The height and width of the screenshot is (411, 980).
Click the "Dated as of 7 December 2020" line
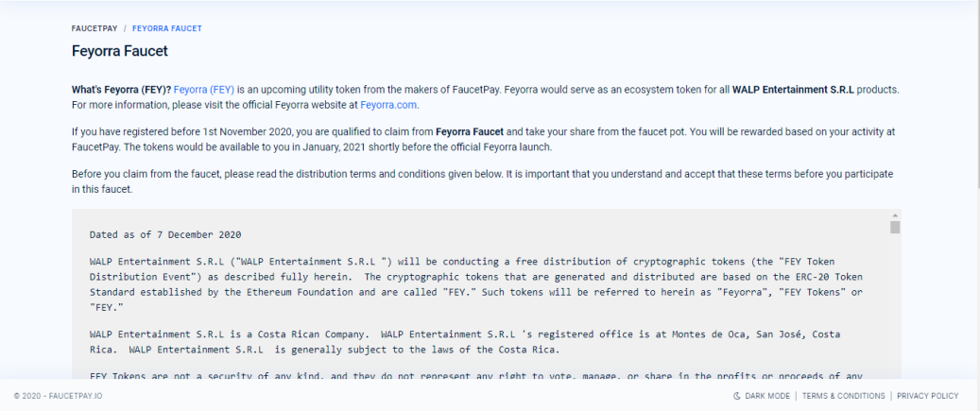[x=165, y=235]
